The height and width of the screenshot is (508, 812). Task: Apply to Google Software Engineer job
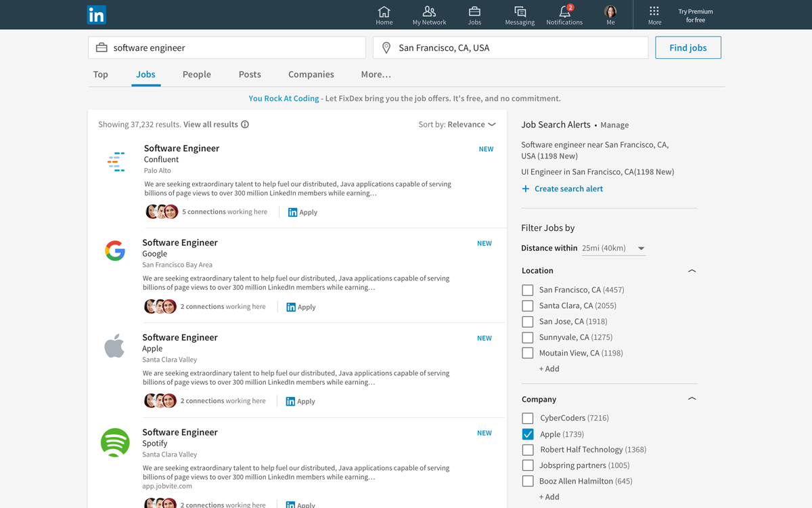(301, 307)
